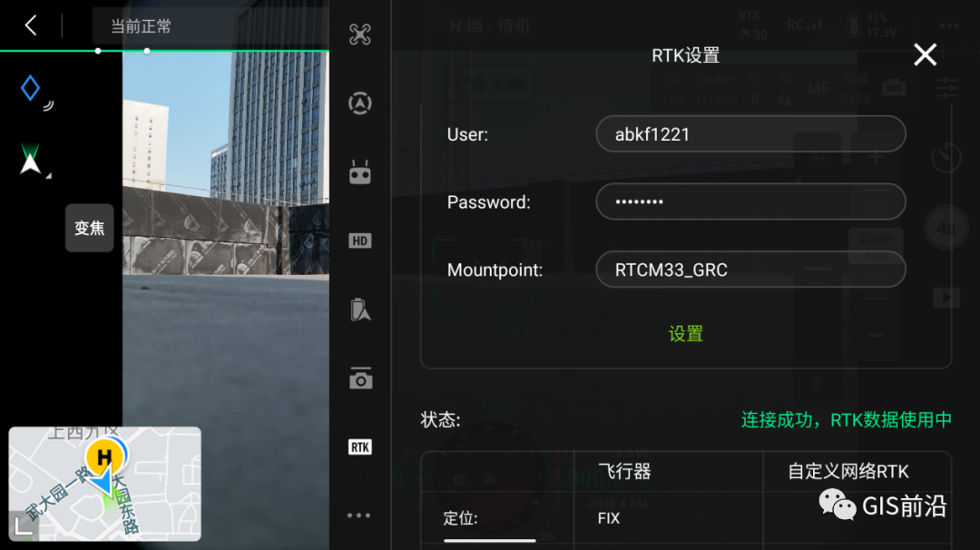Click the 飞行器 column header

coord(624,471)
